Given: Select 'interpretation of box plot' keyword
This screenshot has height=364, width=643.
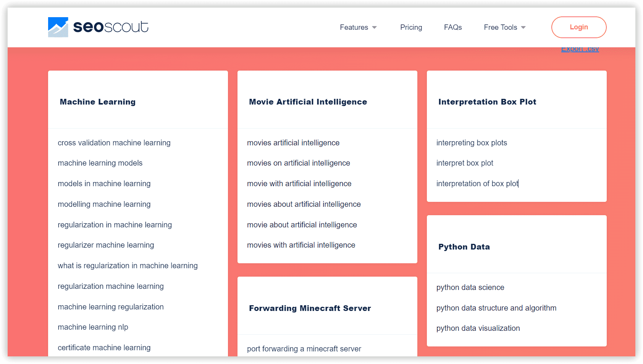Looking at the screenshot, I should 477,184.
